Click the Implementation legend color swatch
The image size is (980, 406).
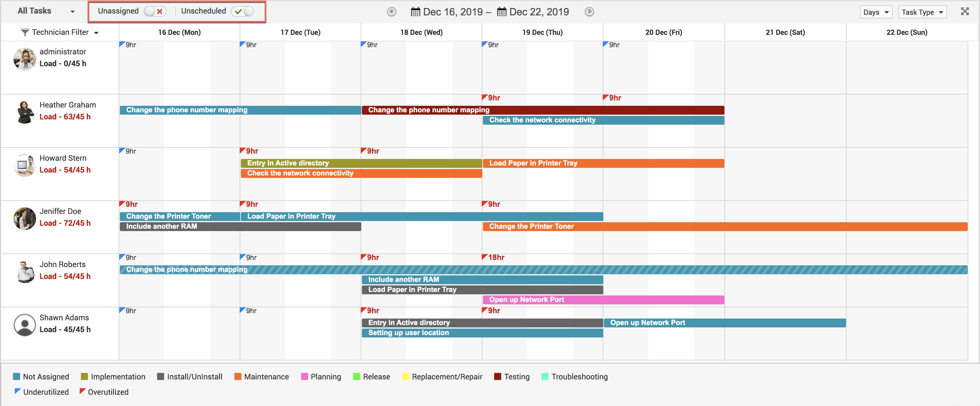pyautogui.click(x=84, y=376)
